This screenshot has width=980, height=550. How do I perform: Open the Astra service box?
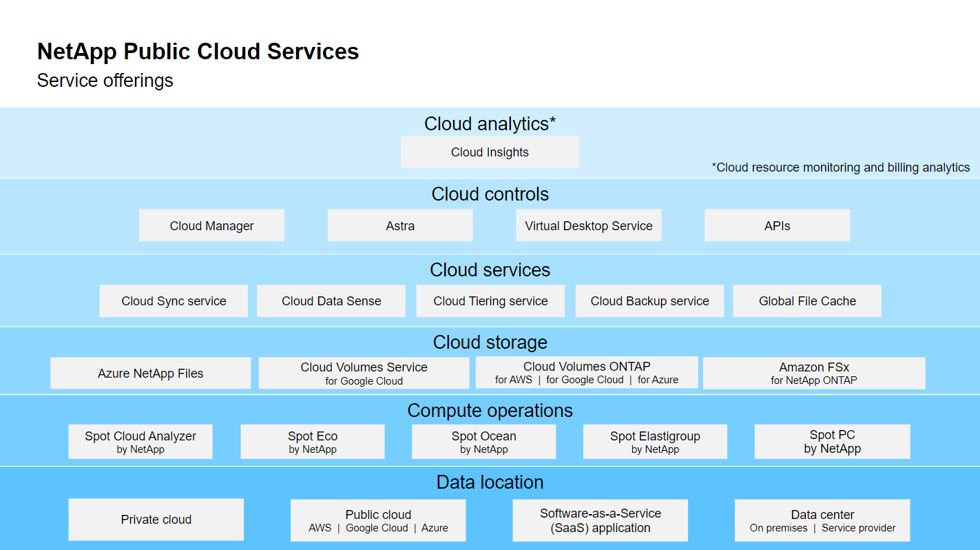pyautogui.click(x=400, y=225)
